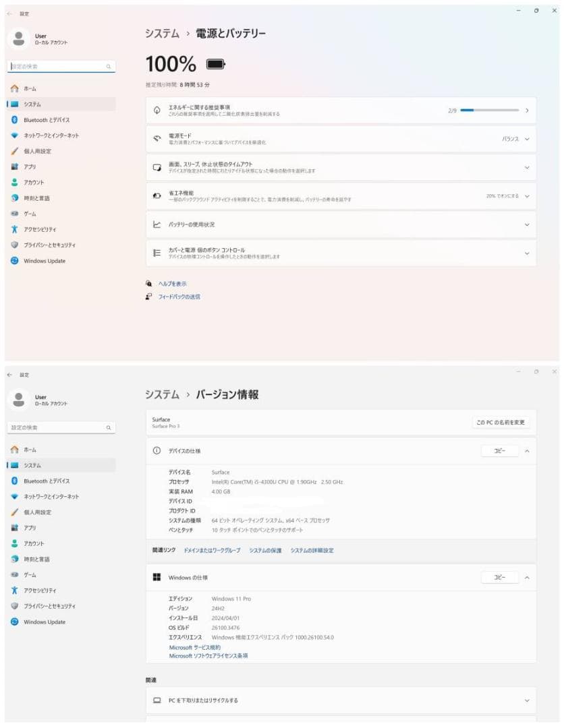Collapse the デバイスの仕様 section
The width and height of the screenshot is (564, 728).
[526, 451]
